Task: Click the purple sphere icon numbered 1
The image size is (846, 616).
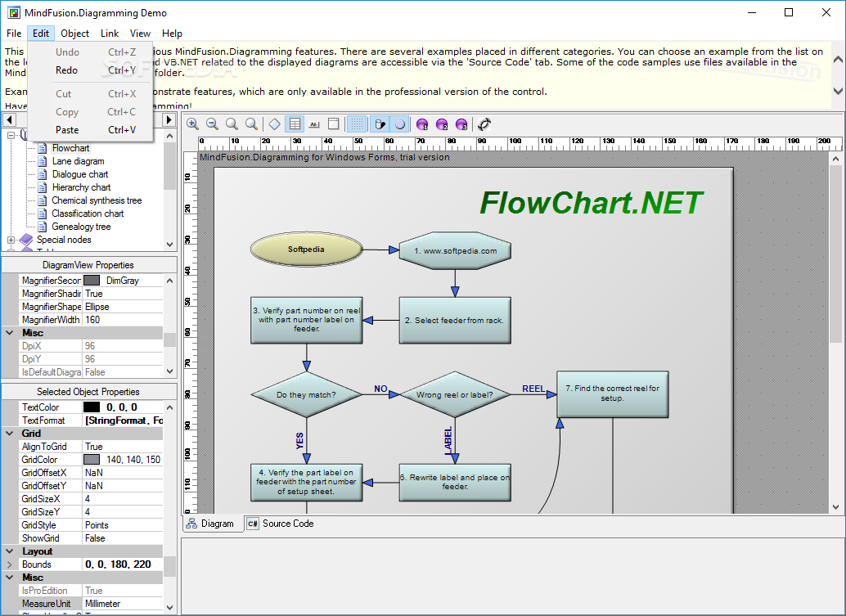Action: pyautogui.click(x=422, y=124)
